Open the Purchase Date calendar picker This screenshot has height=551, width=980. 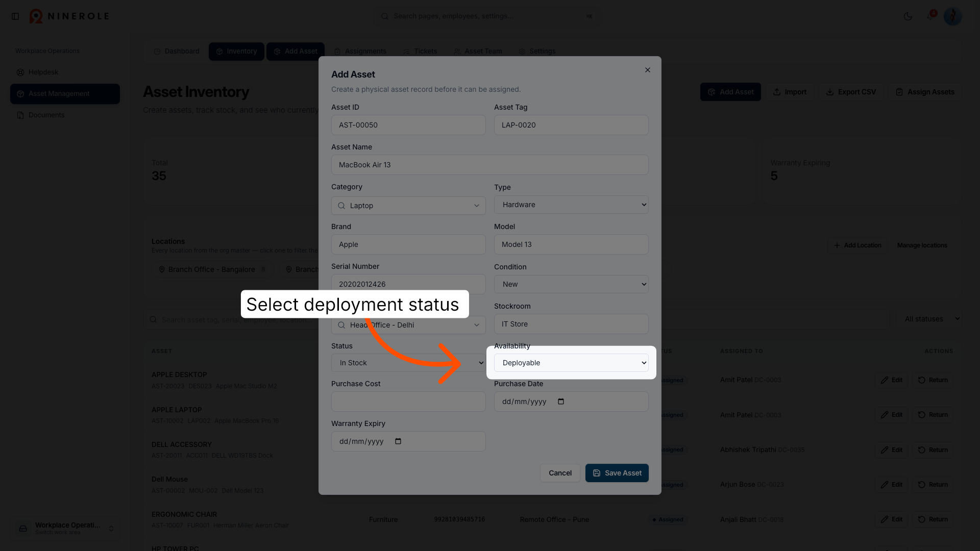point(560,402)
